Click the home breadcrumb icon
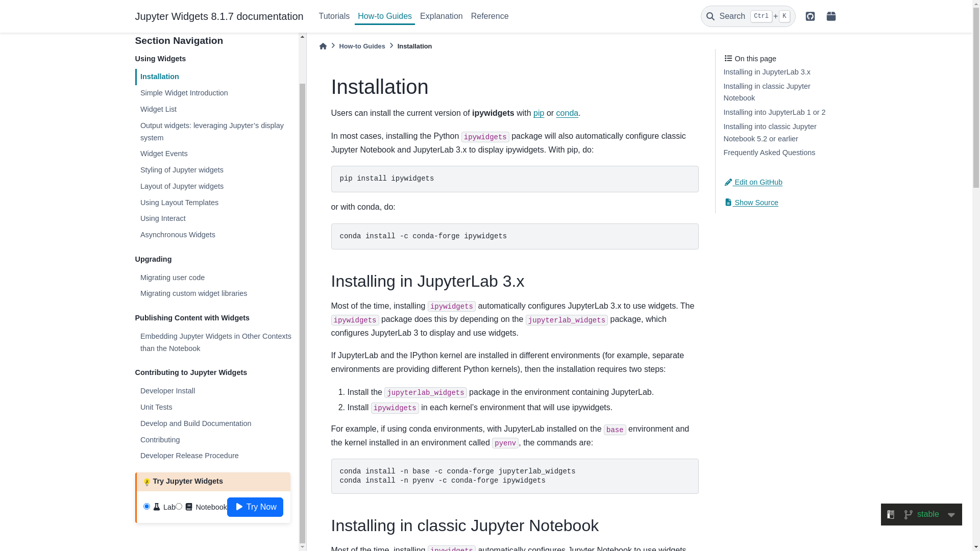Viewport: 980px width, 551px height. (x=323, y=46)
